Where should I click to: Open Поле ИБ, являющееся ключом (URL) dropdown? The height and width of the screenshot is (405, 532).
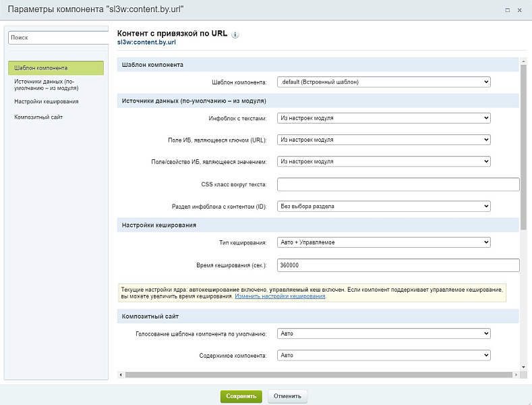coord(383,140)
